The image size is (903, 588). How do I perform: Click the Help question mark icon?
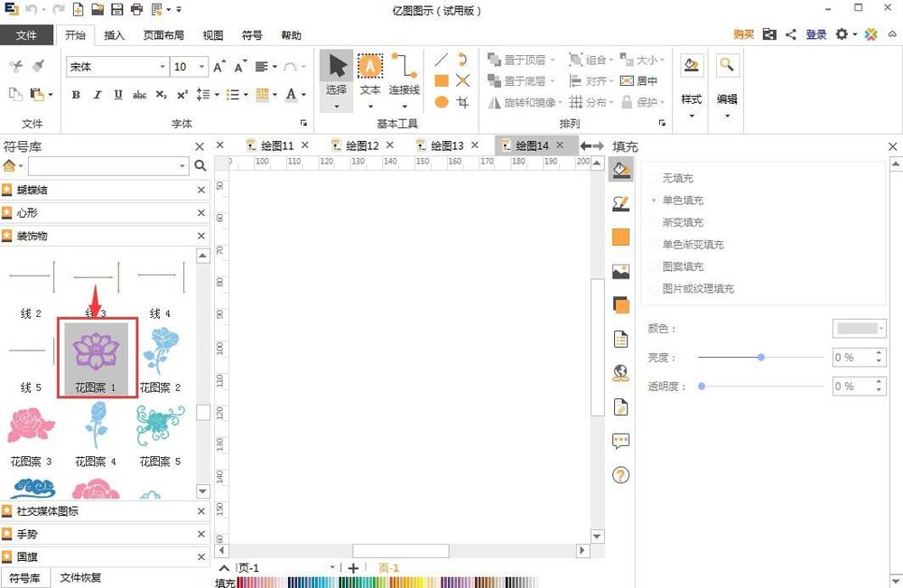pyautogui.click(x=620, y=474)
